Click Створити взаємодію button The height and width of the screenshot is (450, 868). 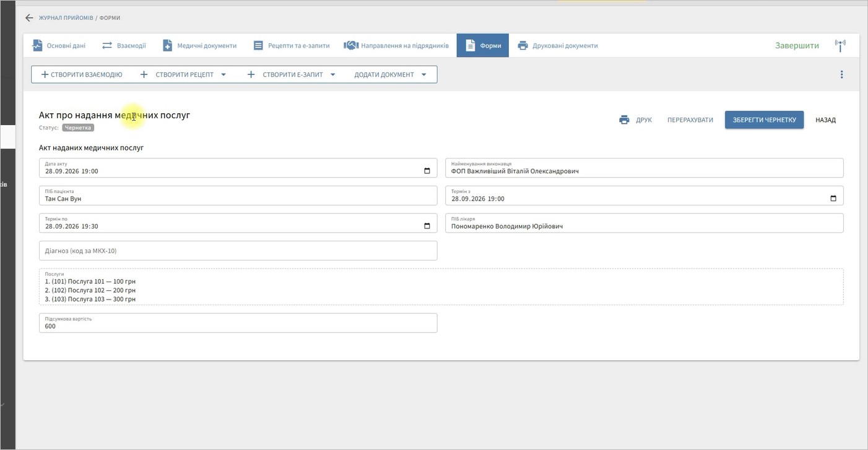(x=81, y=74)
